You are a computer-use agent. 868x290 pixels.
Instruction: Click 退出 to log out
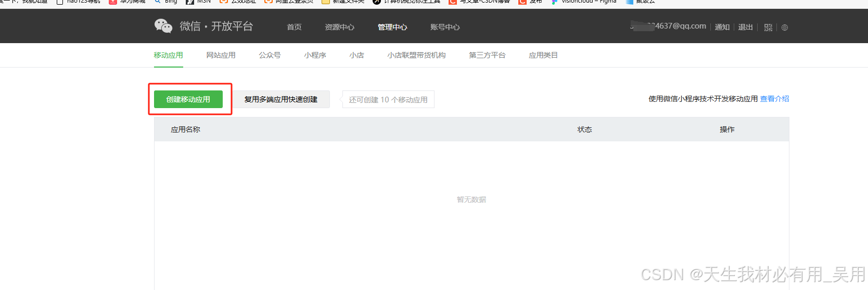point(745,27)
